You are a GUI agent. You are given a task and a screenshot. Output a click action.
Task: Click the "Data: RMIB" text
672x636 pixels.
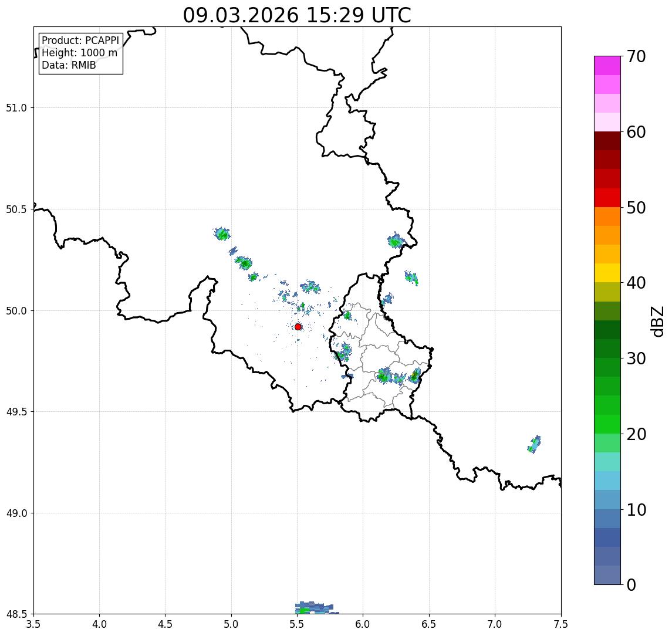click(69, 65)
